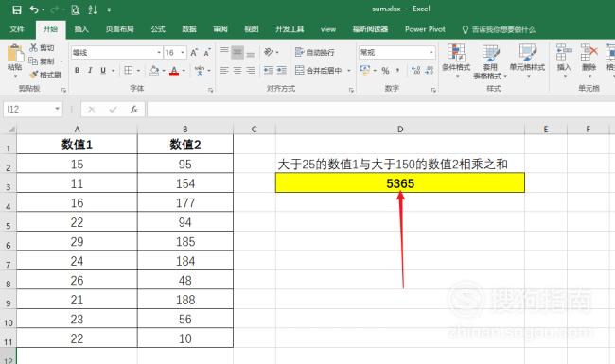Switch to the Data tab
Image resolution: width=615 pixels, height=364 pixels.
pyautogui.click(x=189, y=29)
